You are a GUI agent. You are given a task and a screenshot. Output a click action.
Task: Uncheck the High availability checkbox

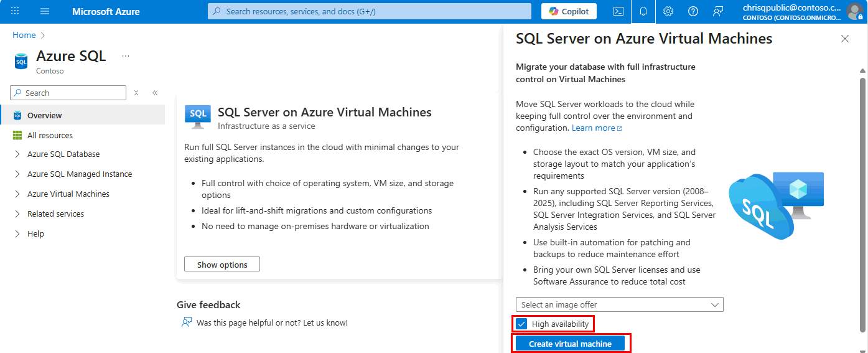(522, 324)
